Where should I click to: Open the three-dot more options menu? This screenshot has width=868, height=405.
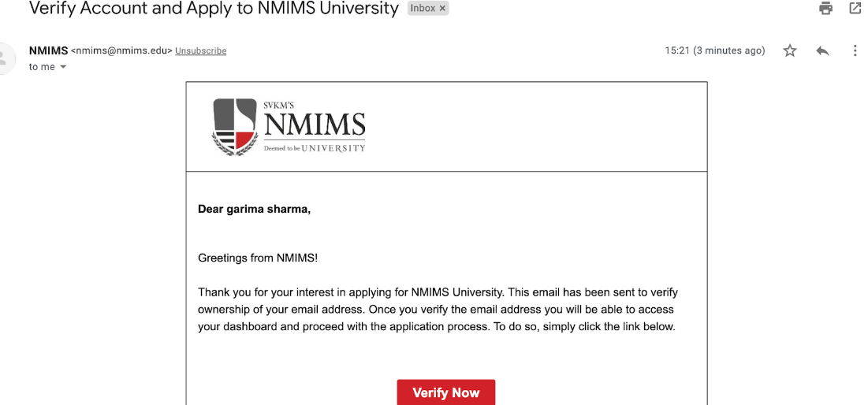pos(855,51)
